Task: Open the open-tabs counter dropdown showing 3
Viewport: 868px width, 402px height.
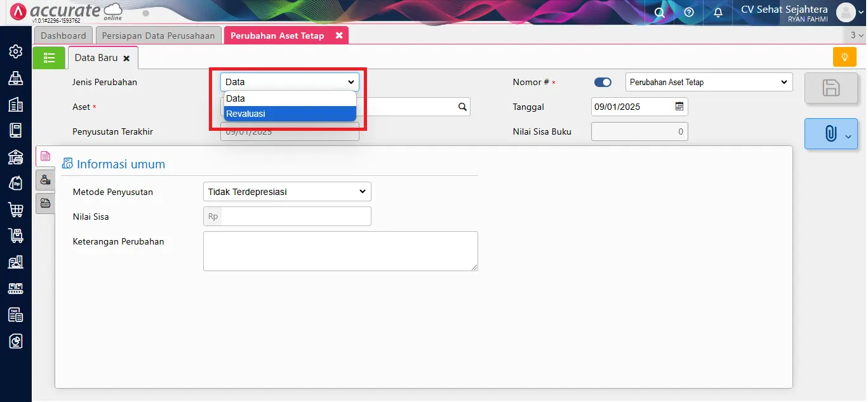Action: (x=857, y=36)
